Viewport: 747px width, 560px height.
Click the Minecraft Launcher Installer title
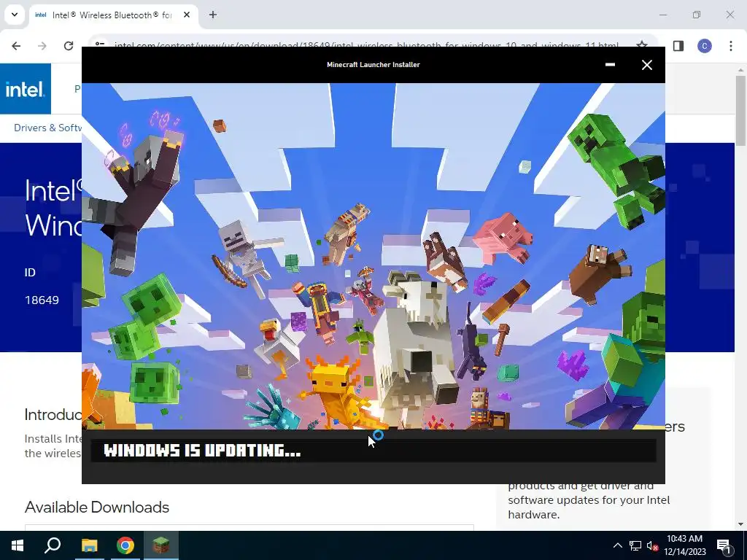click(x=373, y=65)
